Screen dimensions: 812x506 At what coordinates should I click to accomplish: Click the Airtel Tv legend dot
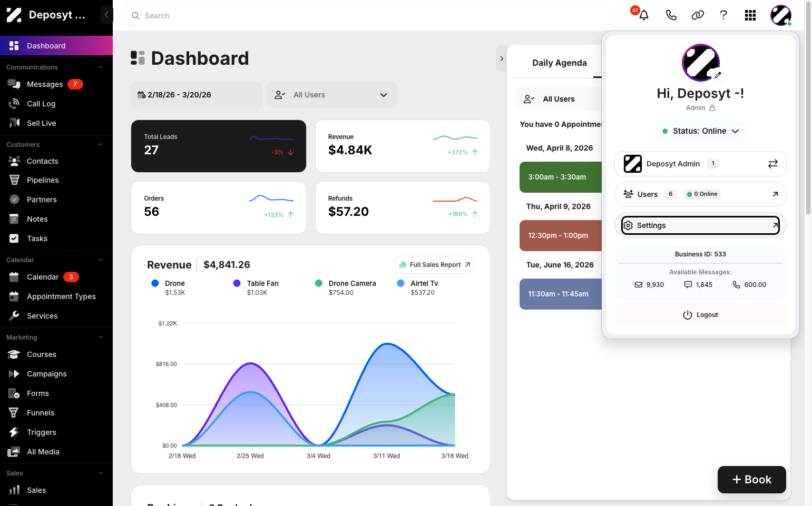400,283
